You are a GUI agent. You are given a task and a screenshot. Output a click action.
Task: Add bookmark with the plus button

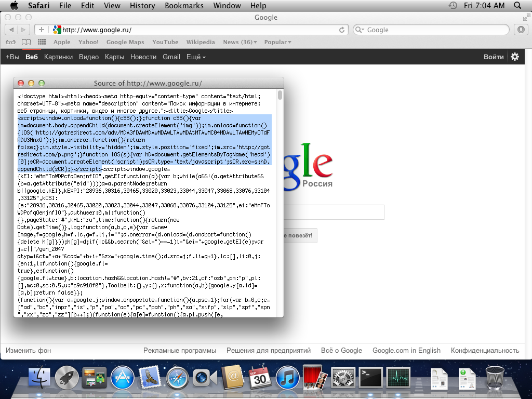coord(42,30)
